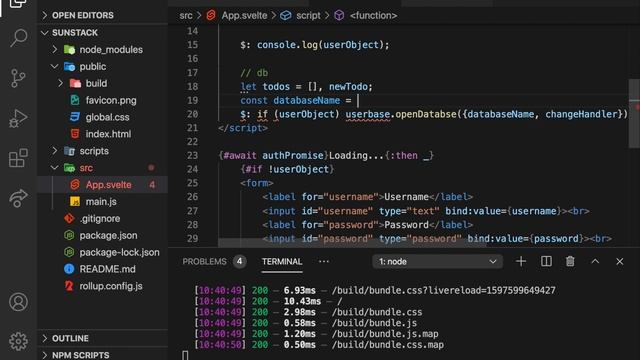Close the terminal panel

620,261
